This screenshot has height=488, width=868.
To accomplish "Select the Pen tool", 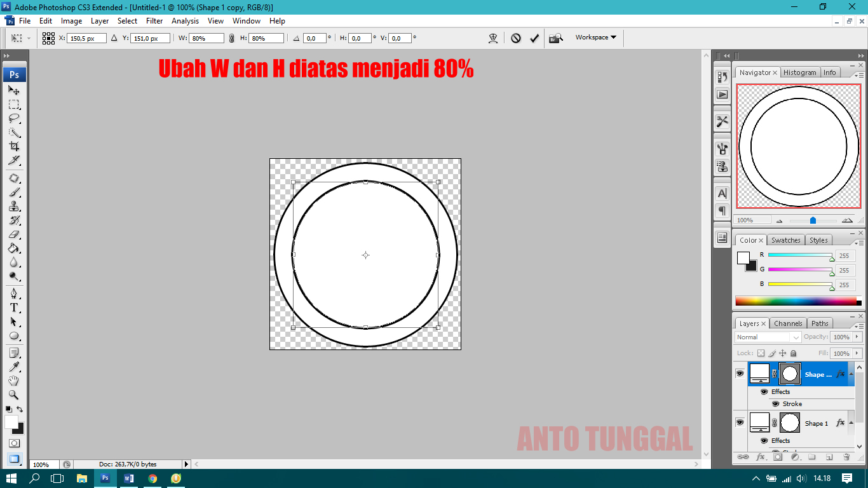I will point(14,294).
